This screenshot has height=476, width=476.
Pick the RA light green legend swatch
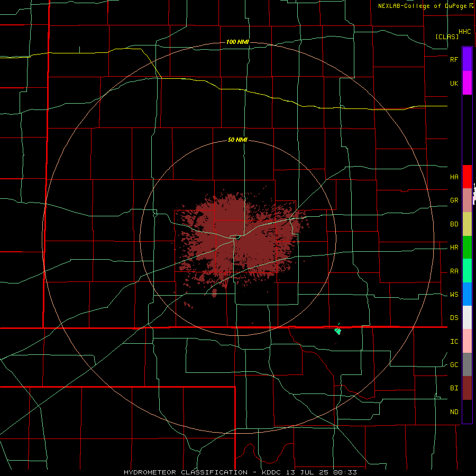(467, 271)
